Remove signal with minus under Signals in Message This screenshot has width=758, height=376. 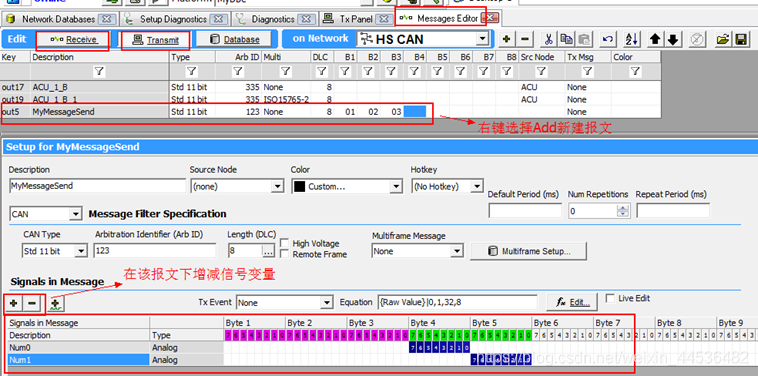tap(32, 304)
